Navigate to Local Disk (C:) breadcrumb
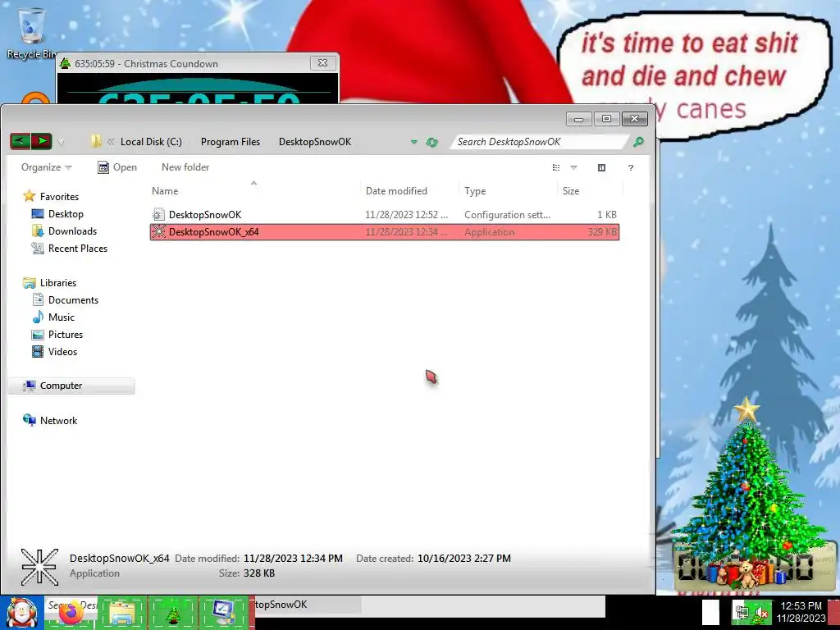 151,142
